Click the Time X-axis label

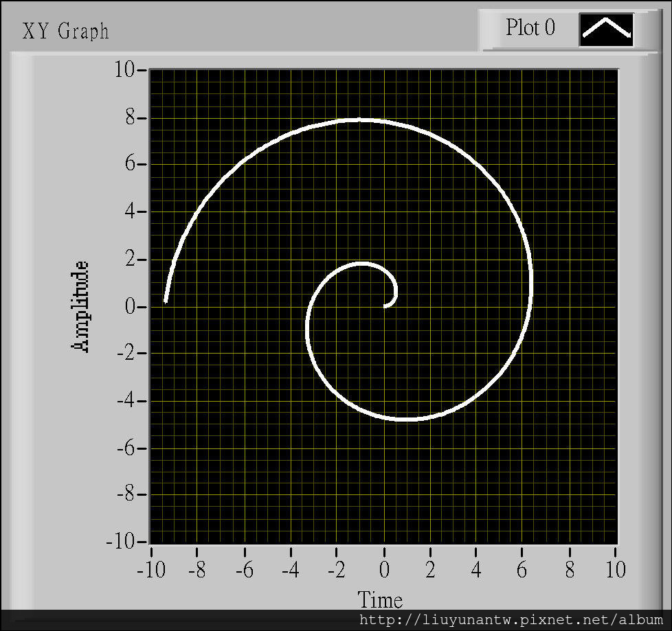[x=380, y=599]
